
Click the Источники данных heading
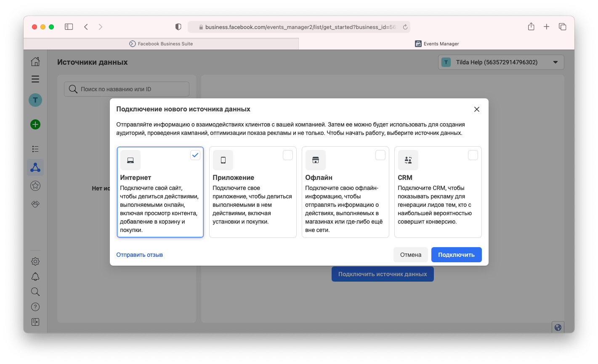pyautogui.click(x=93, y=62)
